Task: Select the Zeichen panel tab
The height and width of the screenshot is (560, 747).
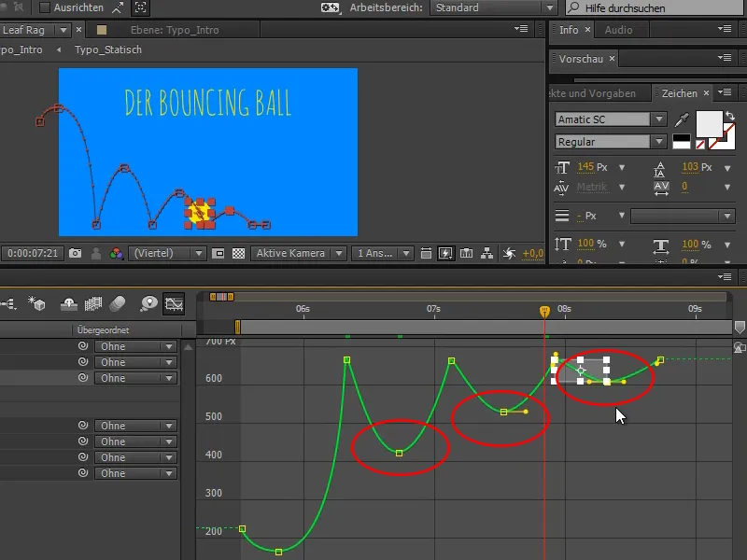Action: pos(680,92)
